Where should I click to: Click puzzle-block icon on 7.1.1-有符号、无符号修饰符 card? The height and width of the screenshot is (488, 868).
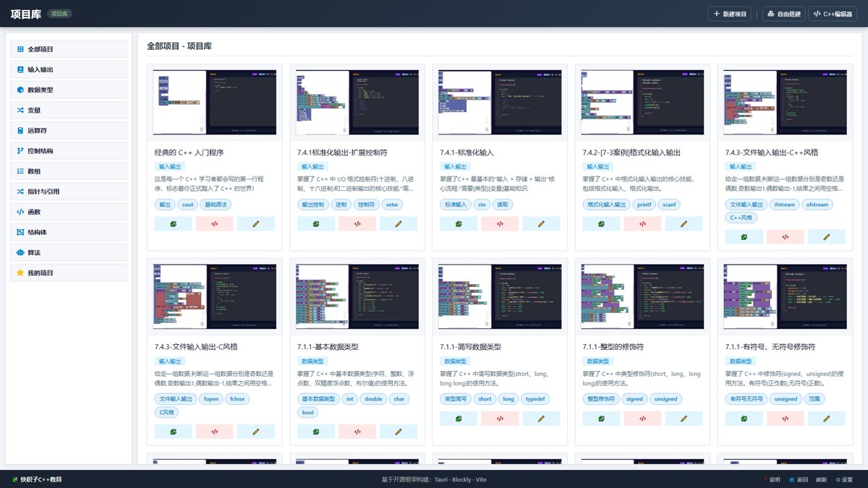coord(744,418)
